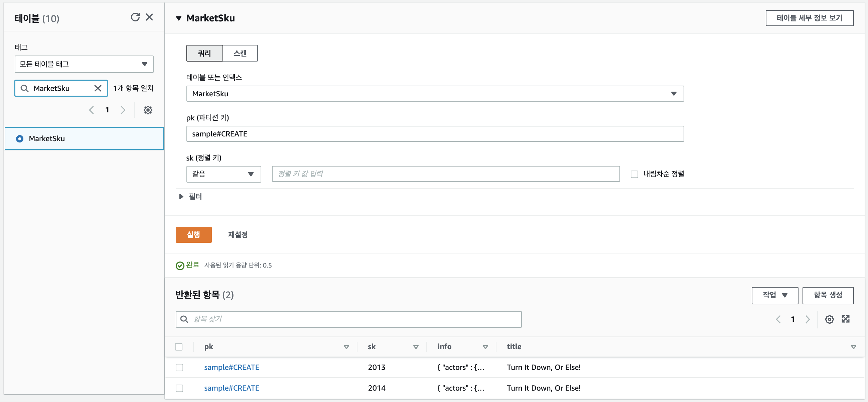
Task: Enable descending sort checkbox
Action: [634, 174]
